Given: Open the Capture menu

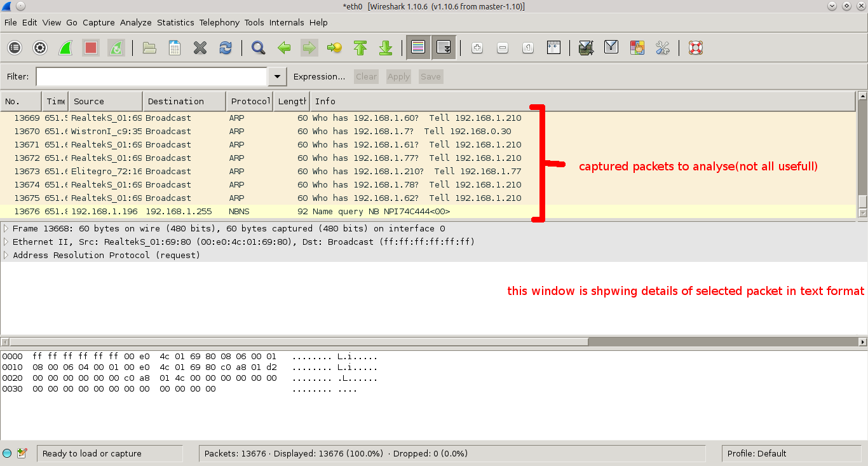Looking at the screenshot, I should [x=98, y=22].
